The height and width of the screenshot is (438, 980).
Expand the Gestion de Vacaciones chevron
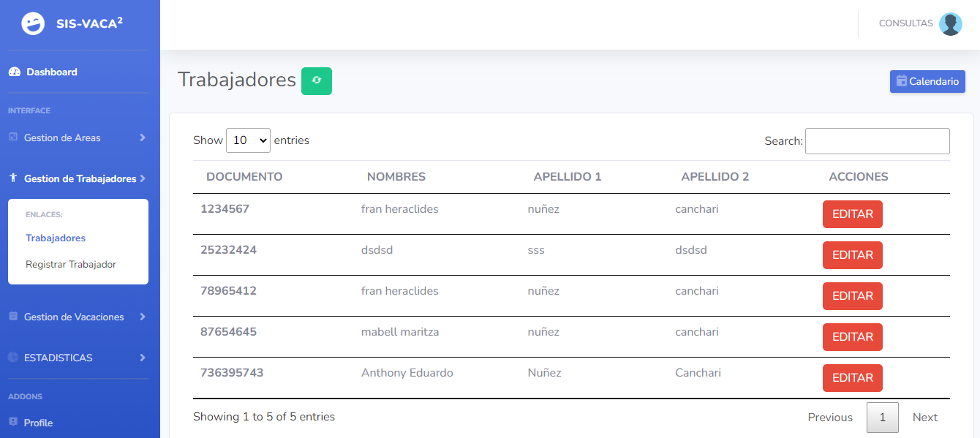click(x=144, y=317)
